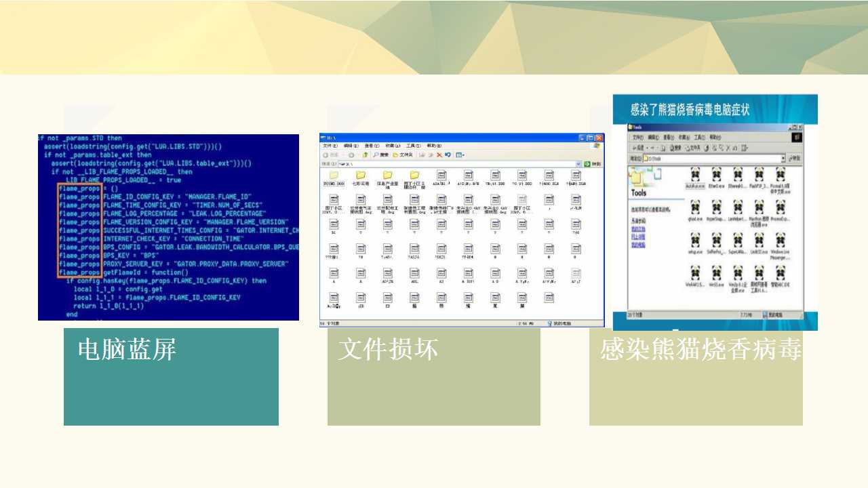Image resolution: width=868 pixels, height=488 pixels.
Task: Expand the address bar dropdown in H:\ window
Action: 578,164
